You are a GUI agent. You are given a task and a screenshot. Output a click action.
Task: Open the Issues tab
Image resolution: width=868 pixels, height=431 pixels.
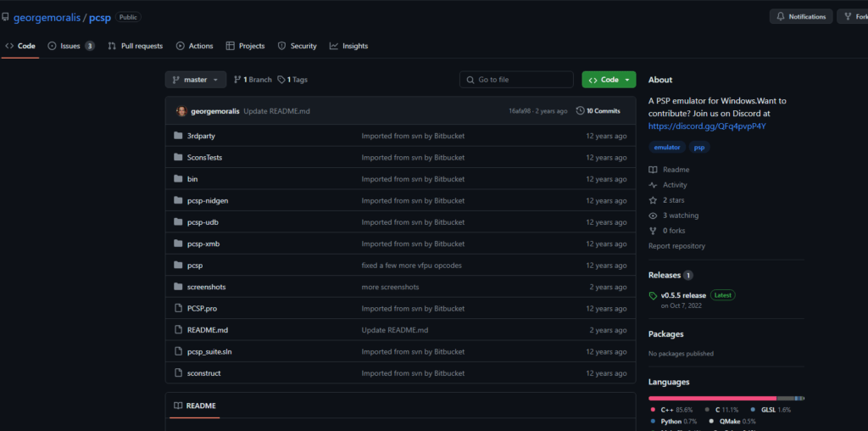pos(70,46)
